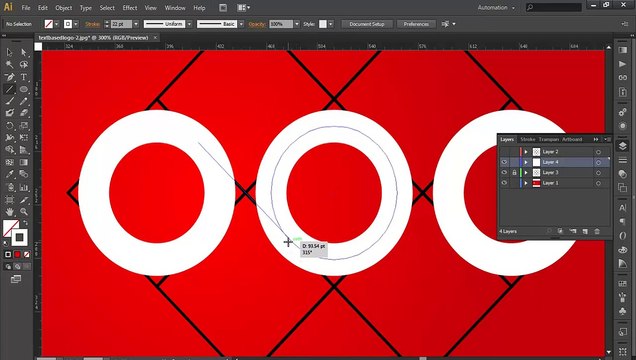The height and width of the screenshot is (360, 636).
Task: Toggle visibility of Layer 3
Action: pyautogui.click(x=504, y=173)
